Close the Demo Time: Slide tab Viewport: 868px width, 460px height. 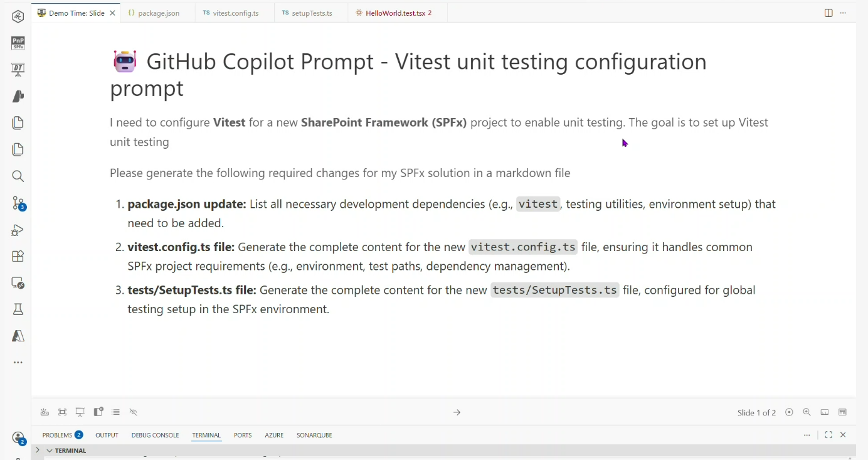coord(113,13)
